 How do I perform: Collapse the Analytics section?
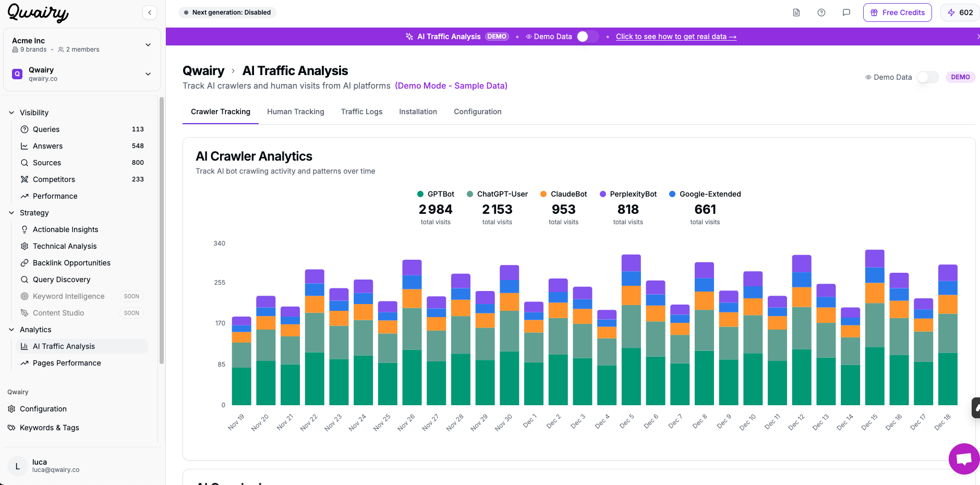pyautogui.click(x=30, y=330)
